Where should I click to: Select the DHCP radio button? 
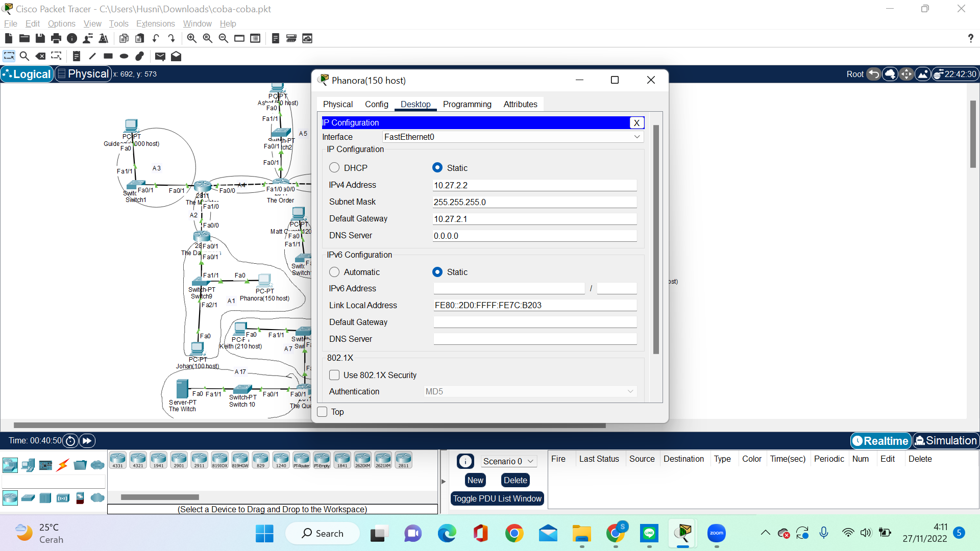coord(334,168)
